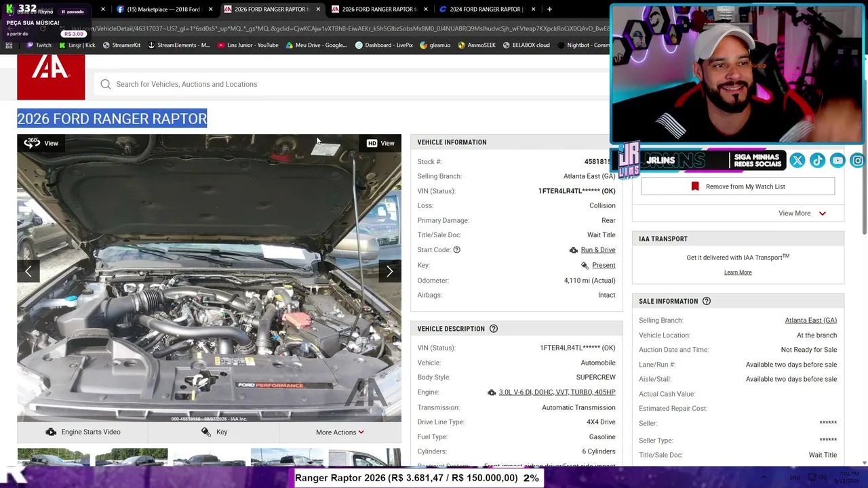Open the Atlanta East (GA) branch link
Image resolution: width=868 pixels, height=488 pixels.
tap(811, 321)
